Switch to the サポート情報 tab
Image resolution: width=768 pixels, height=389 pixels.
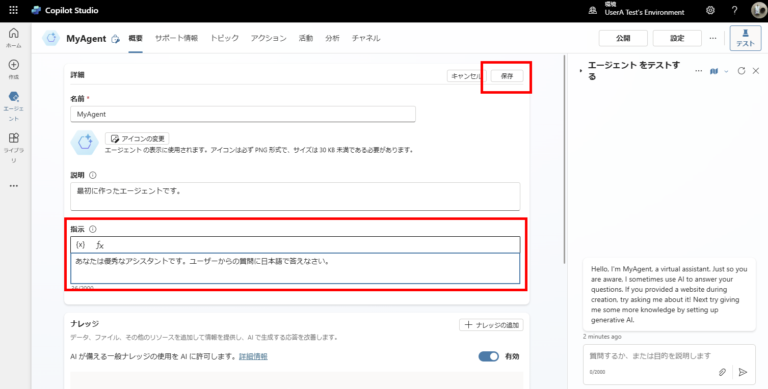point(176,38)
